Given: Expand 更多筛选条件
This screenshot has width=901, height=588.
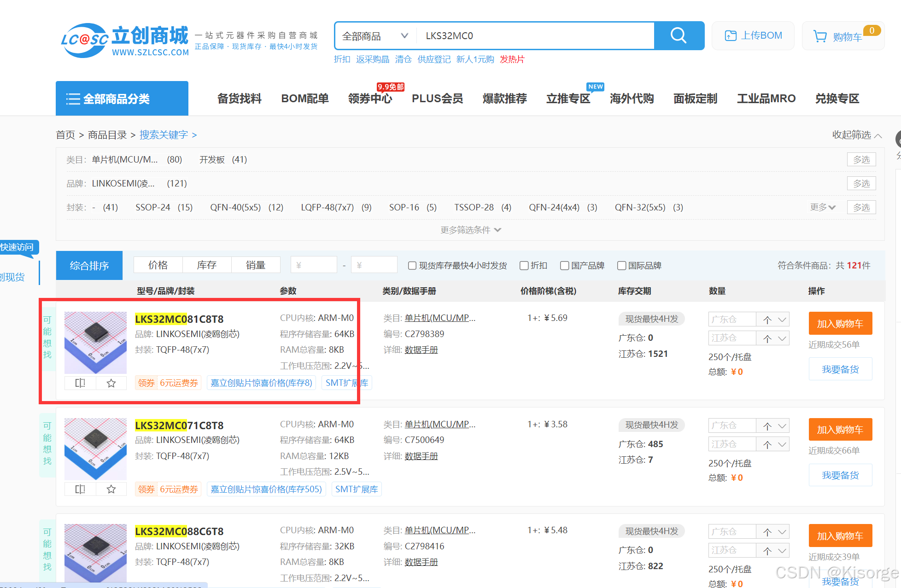Looking at the screenshot, I should (x=470, y=230).
